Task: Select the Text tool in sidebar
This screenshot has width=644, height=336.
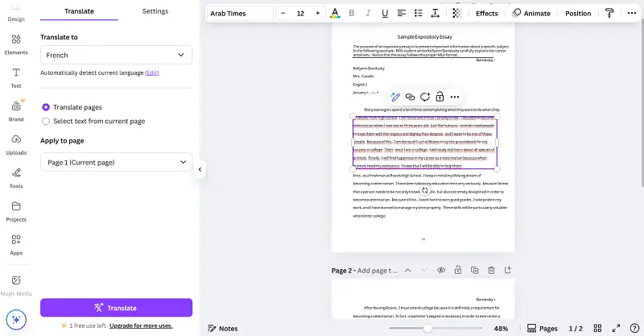Action: pyautogui.click(x=16, y=78)
